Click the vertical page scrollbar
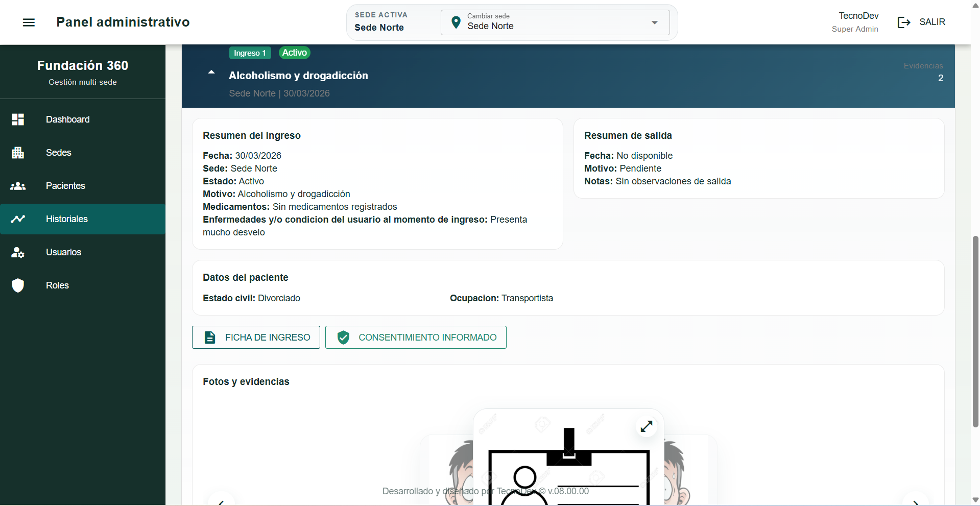Screen dimensions: 980x506 click(975, 332)
